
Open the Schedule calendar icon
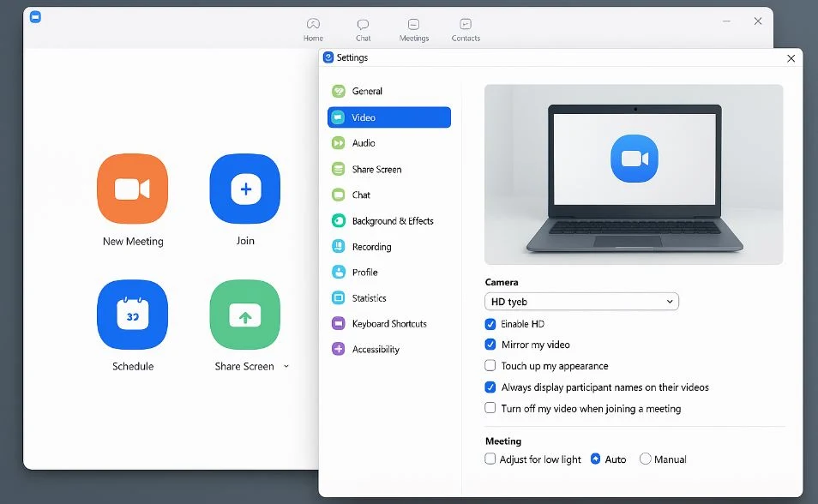(133, 315)
